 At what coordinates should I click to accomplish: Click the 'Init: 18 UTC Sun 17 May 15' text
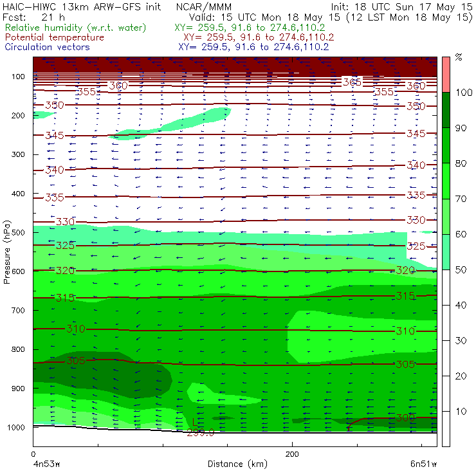[x=401, y=6]
